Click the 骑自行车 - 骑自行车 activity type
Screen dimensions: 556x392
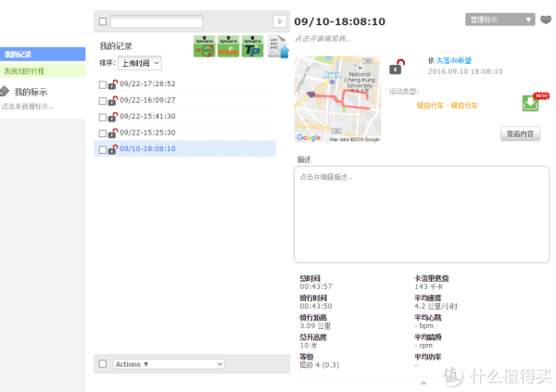tap(448, 106)
